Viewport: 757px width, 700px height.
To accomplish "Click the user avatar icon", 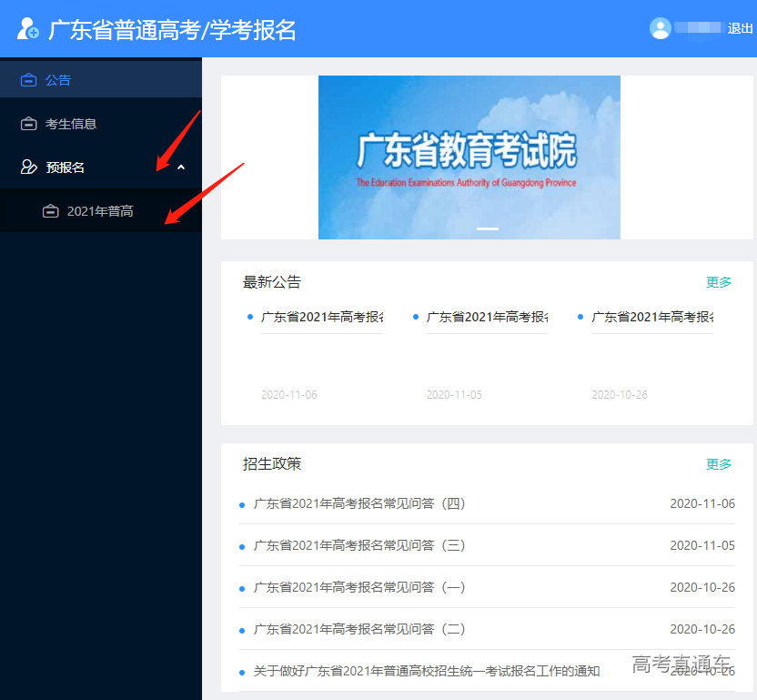I will click(660, 28).
